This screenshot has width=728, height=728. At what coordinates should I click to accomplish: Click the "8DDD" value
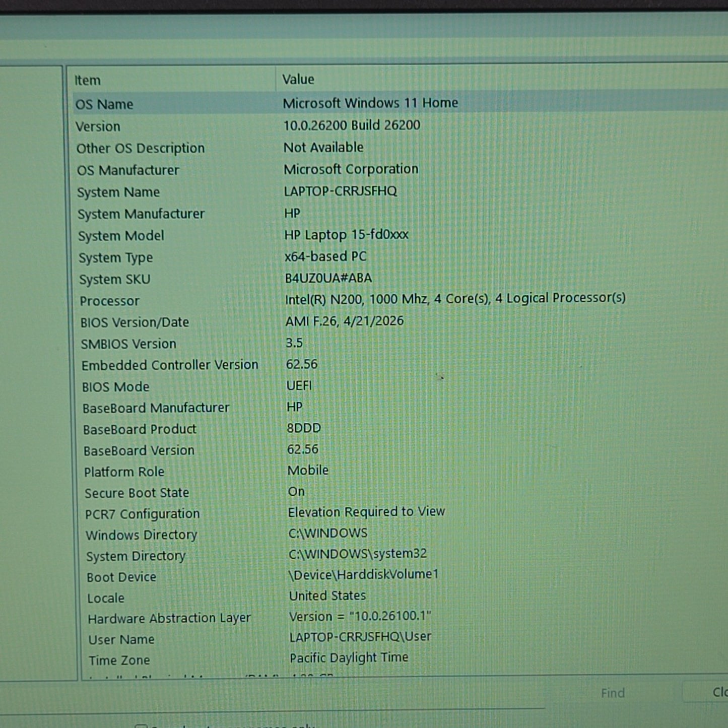[x=304, y=428]
